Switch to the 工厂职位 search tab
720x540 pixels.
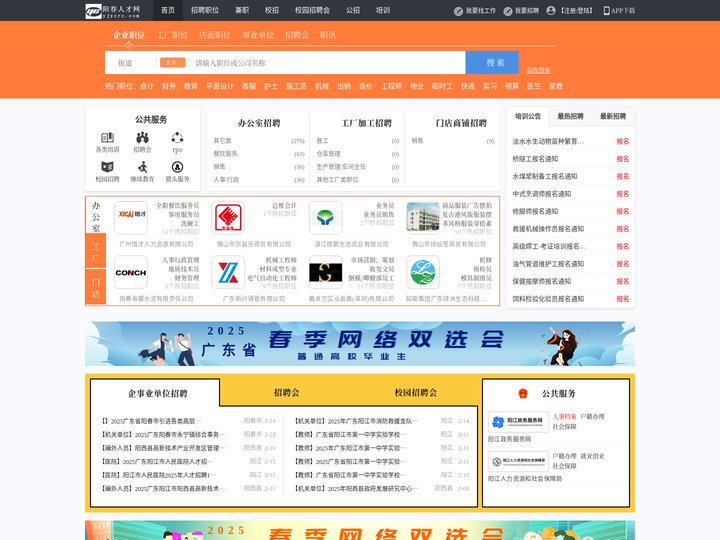[172, 35]
